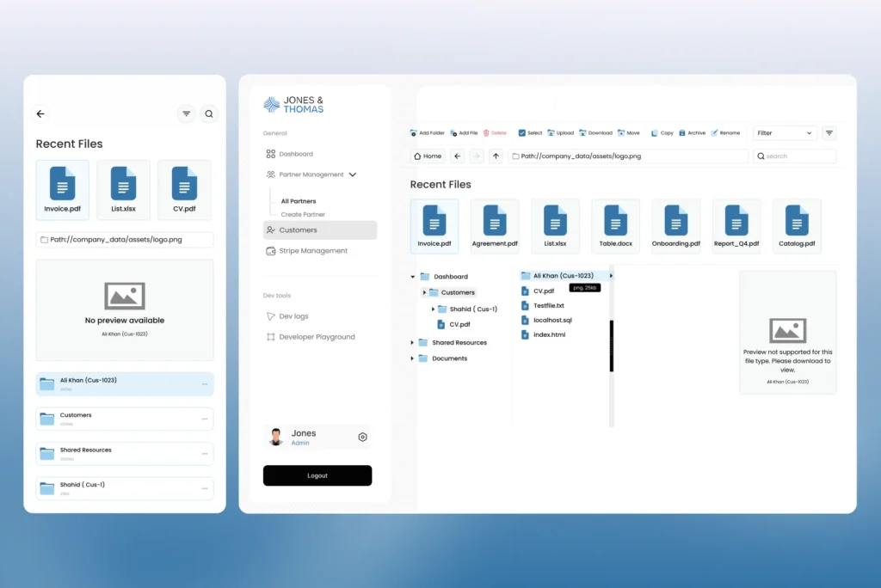Click the Archive toolbar icon
The height and width of the screenshot is (588, 881).
[x=682, y=133]
